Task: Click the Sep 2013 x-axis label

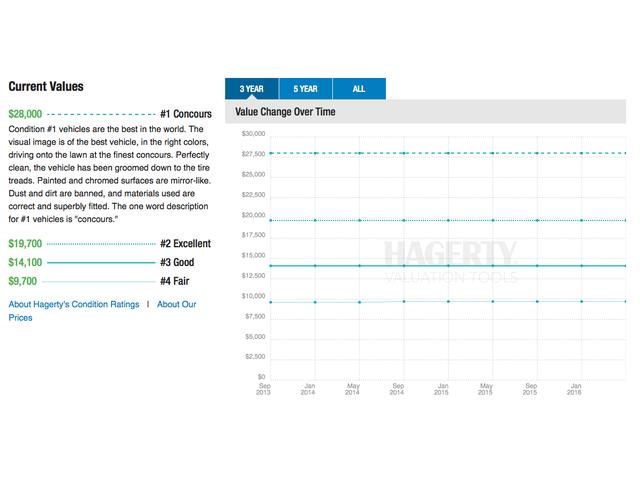Action: (x=264, y=389)
